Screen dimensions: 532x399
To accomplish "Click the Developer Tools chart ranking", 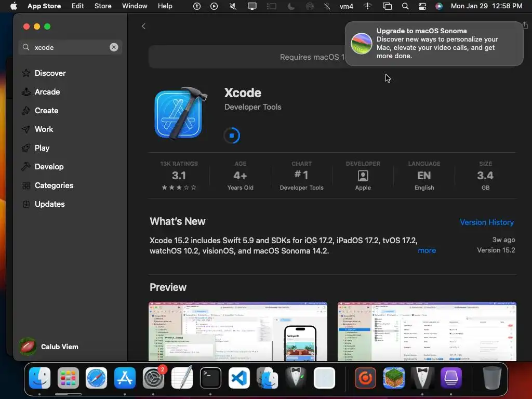I will [x=301, y=176].
